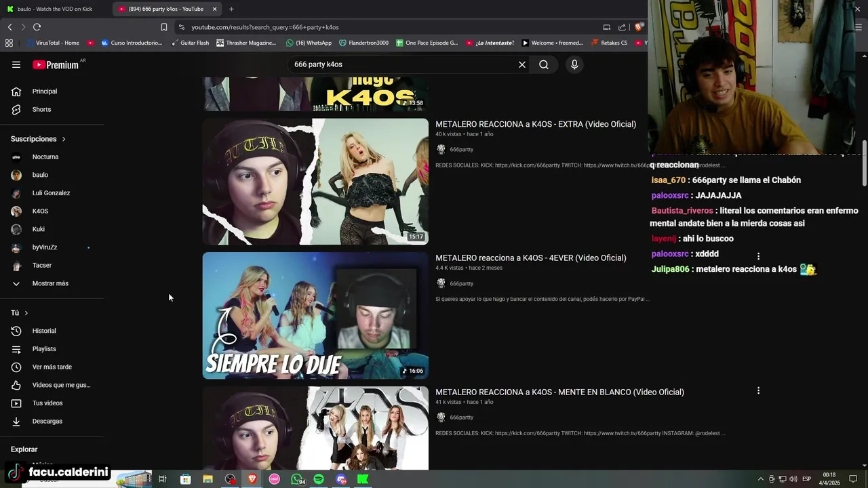Open the (16) WhatsApp bookmark

[309, 43]
